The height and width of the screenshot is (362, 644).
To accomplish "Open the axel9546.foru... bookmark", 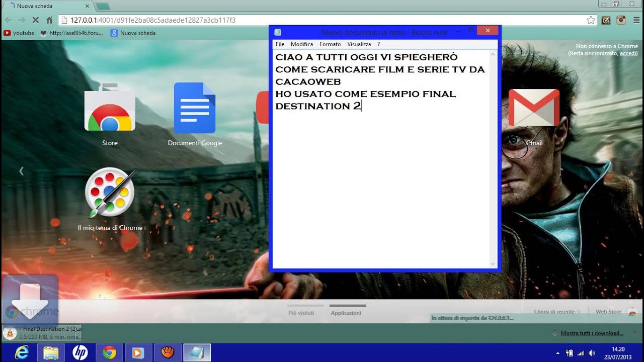I will click(71, 33).
